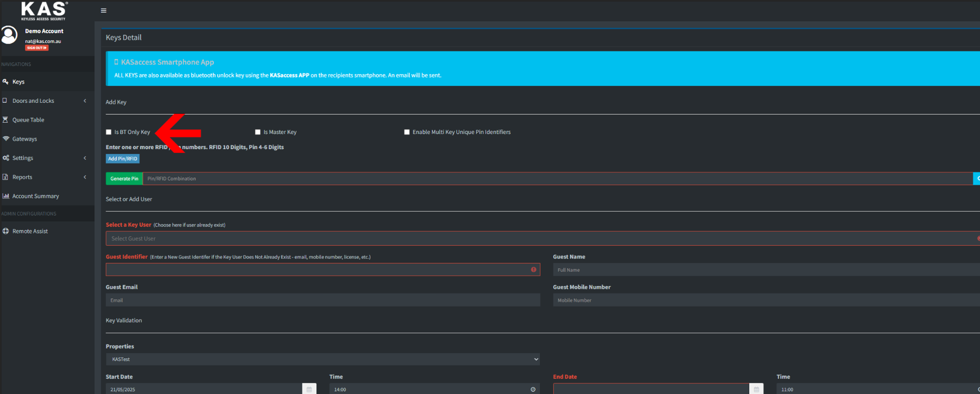Click the red warning icon in Guest Identifier
The width and height of the screenshot is (980, 394).
pyautogui.click(x=533, y=270)
